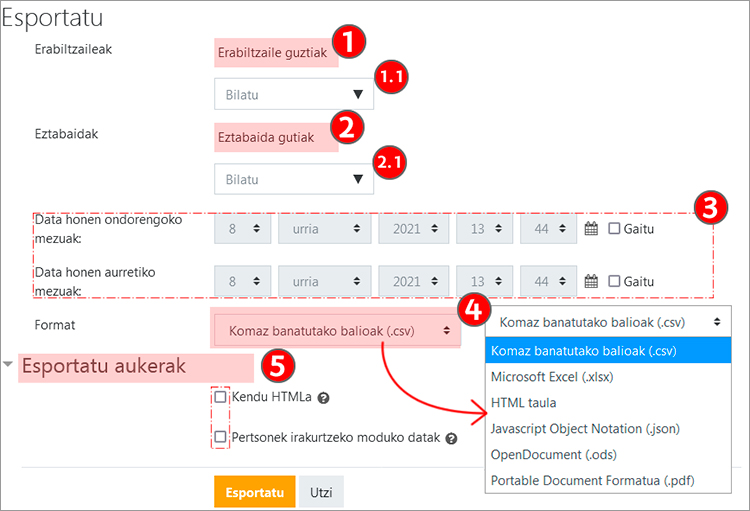Select HTML taula format option
Screen dimensions: 750x511
point(524,403)
